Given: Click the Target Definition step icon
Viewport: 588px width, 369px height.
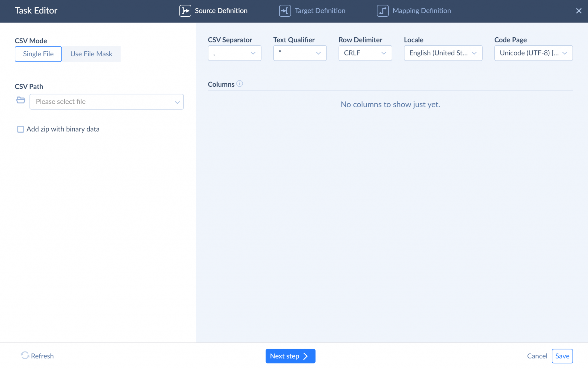Looking at the screenshot, I should coord(285,11).
